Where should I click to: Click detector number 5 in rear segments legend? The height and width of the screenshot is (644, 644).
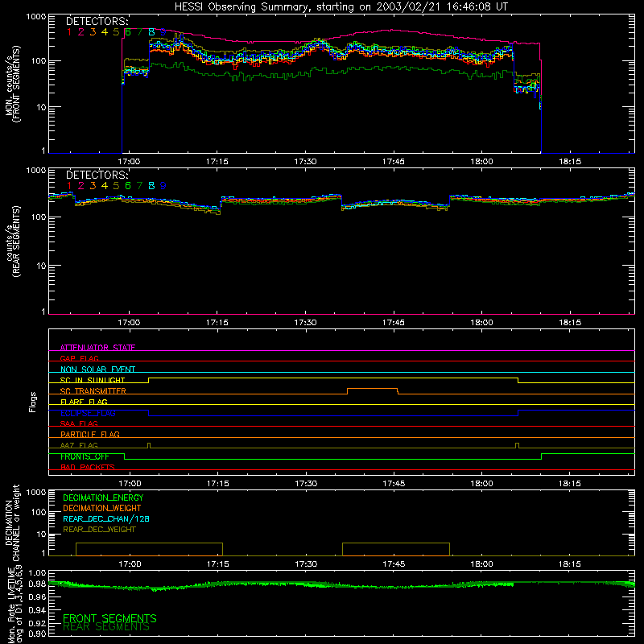click(116, 186)
